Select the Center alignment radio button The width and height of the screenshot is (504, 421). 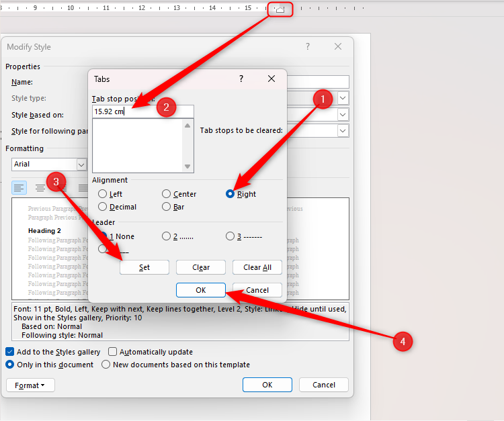(166, 193)
